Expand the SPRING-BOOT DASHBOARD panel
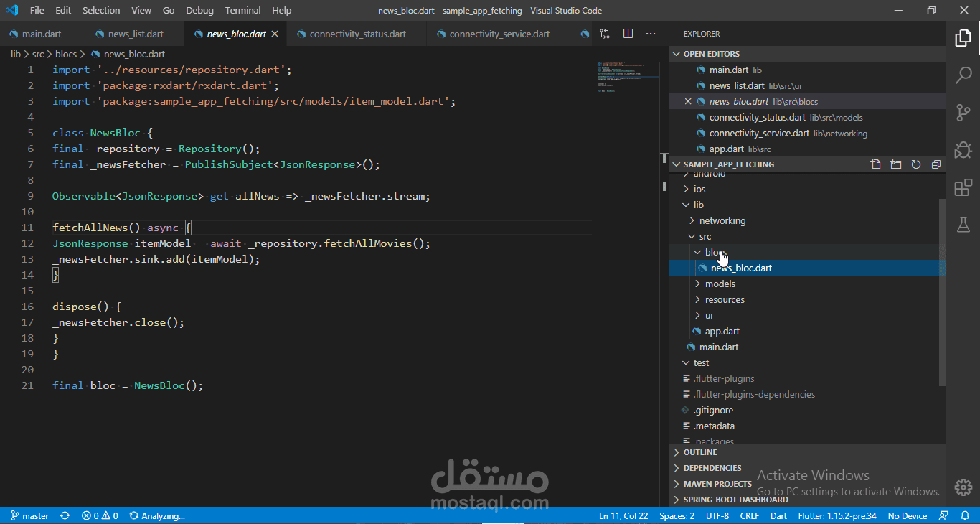Screen dimensions: 980x524 point(808,500)
